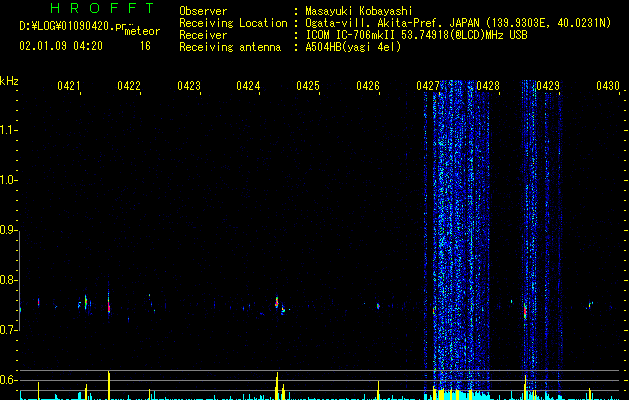Click the 0.8 kHz axis label
Screen dimensions: 629x400
pos(7,280)
